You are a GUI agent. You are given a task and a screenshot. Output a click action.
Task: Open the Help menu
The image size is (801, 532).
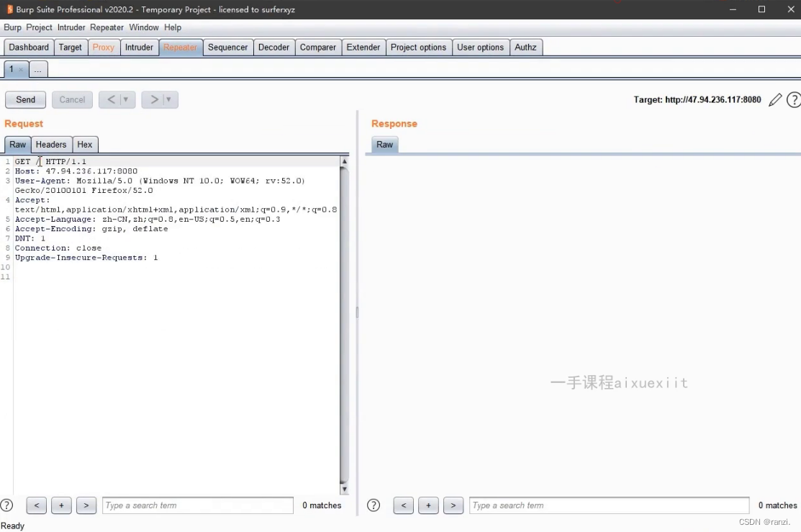point(173,27)
